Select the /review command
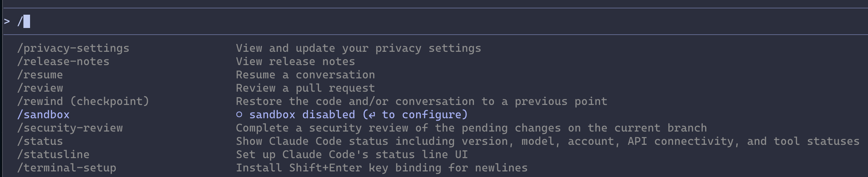 pos(40,88)
